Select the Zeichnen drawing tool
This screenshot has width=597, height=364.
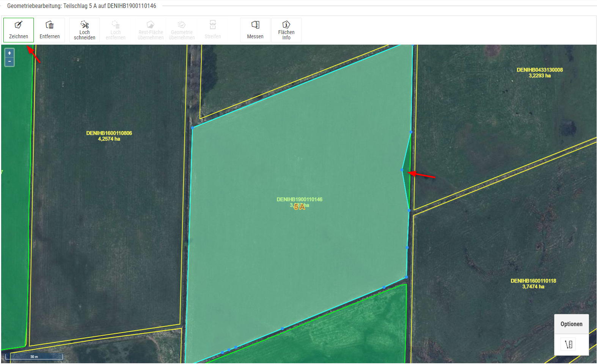[x=19, y=30]
